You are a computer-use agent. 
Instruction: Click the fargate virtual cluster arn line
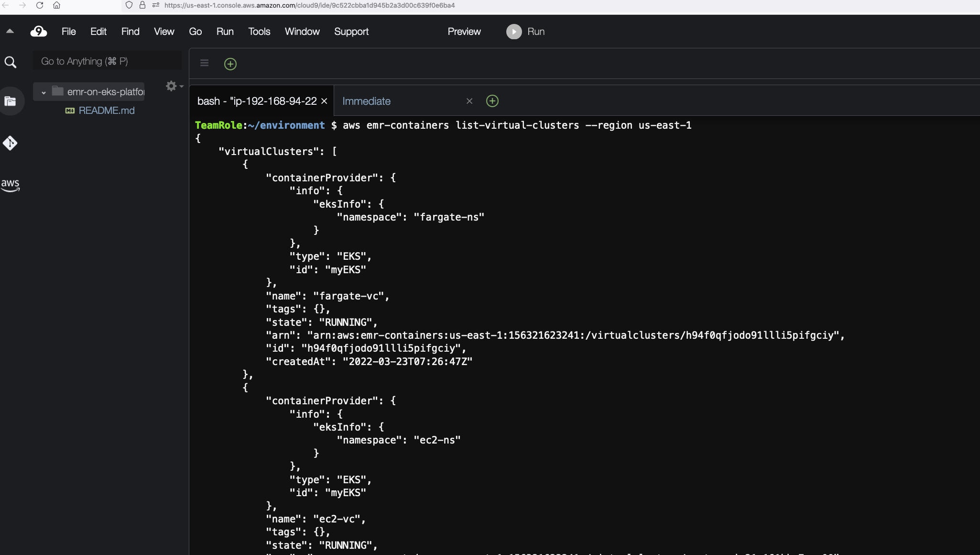tap(555, 335)
